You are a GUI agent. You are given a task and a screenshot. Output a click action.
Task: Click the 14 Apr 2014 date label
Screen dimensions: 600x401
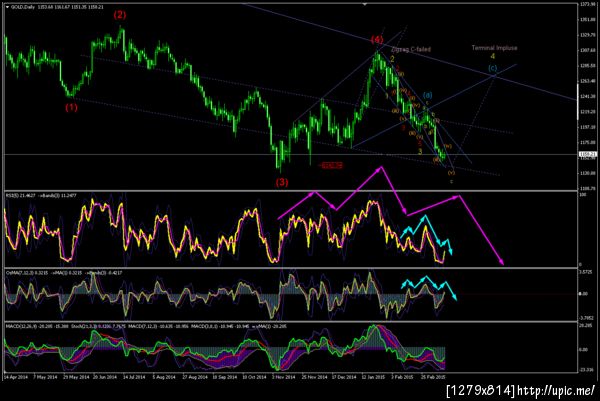tap(16, 377)
